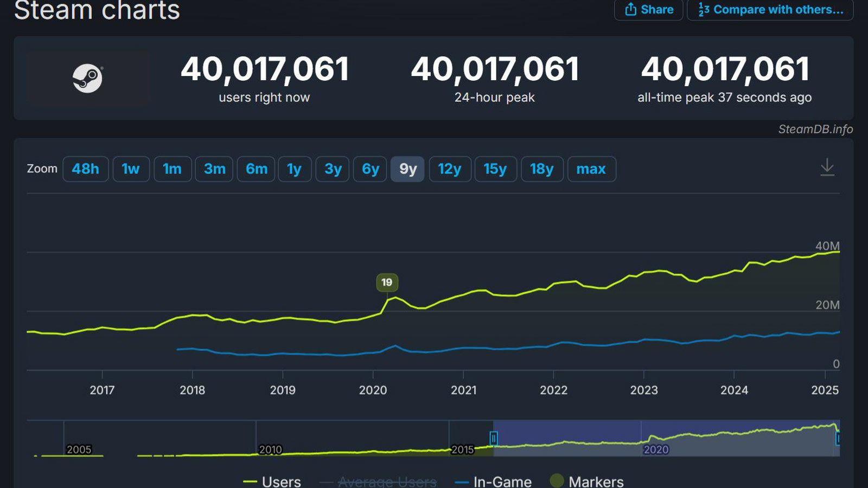Toggle Markers in chart legend
Image resolution: width=868 pixels, height=488 pixels.
(x=586, y=481)
